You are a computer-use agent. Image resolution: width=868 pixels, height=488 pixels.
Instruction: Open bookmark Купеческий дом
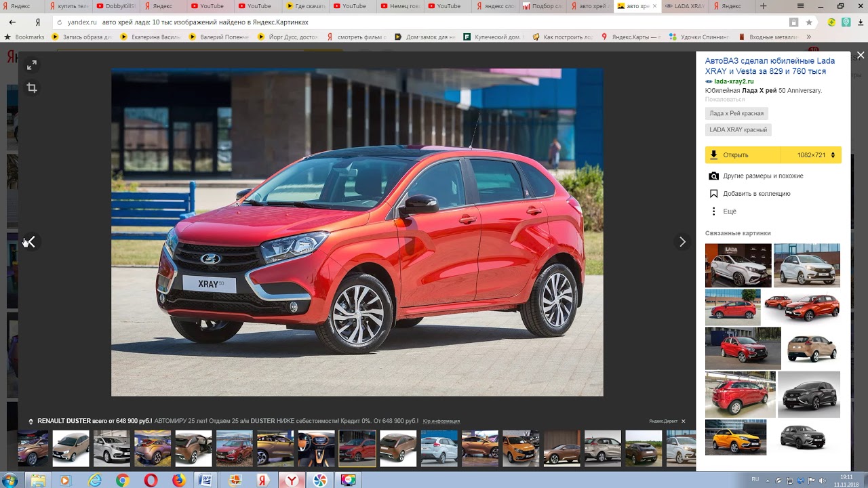[x=493, y=37]
